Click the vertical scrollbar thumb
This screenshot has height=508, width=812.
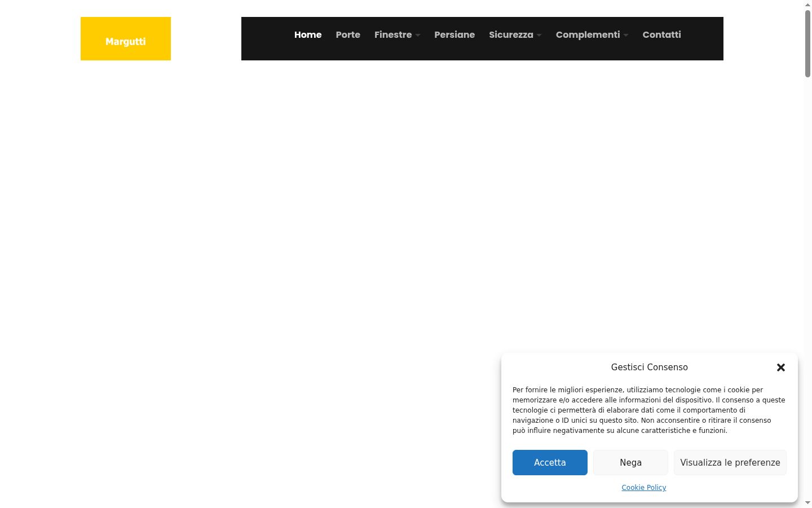click(x=807, y=43)
